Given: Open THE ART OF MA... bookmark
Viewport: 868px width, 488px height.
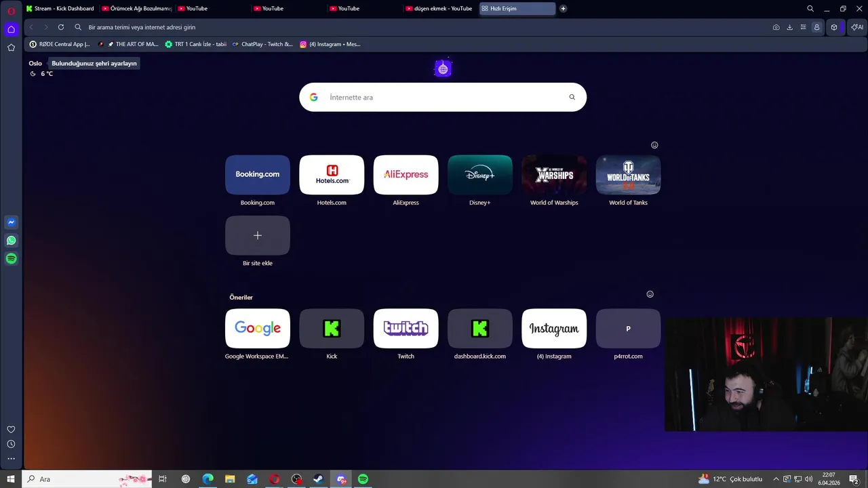Looking at the screenshot, I should pyautogui.click(x=129, y=44).
